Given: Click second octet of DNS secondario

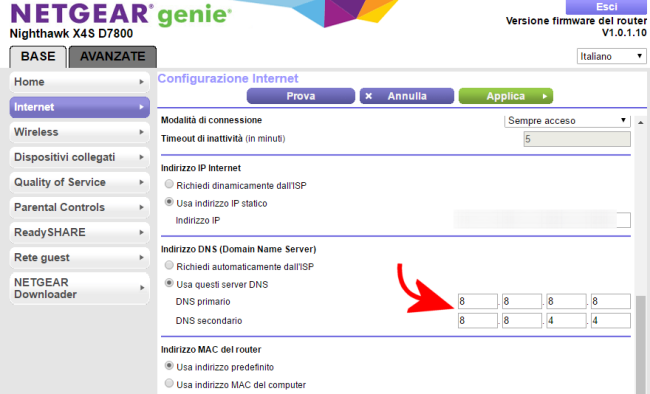Looking at the screenshot, I should [x=522, y=321].
